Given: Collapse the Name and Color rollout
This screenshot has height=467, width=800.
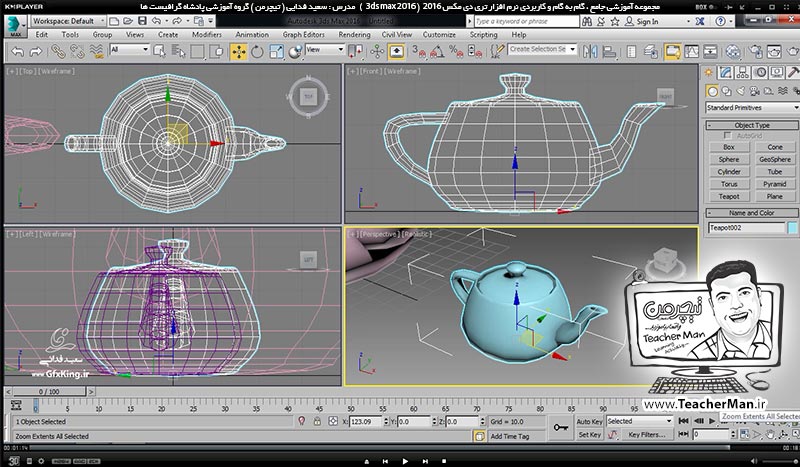Looking at the screenshot, I should [752, 213].
